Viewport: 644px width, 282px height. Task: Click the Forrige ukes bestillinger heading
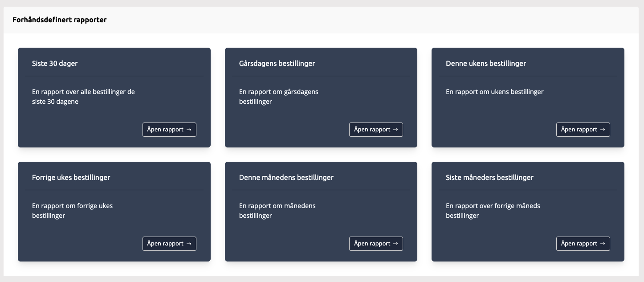tap(71, 177)
